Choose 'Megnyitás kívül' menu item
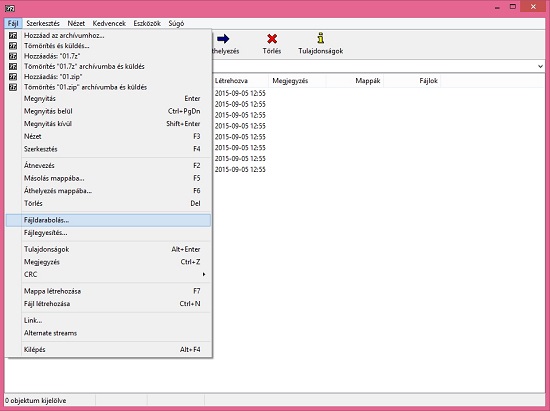550x411 pixels. tap(108, 124)
